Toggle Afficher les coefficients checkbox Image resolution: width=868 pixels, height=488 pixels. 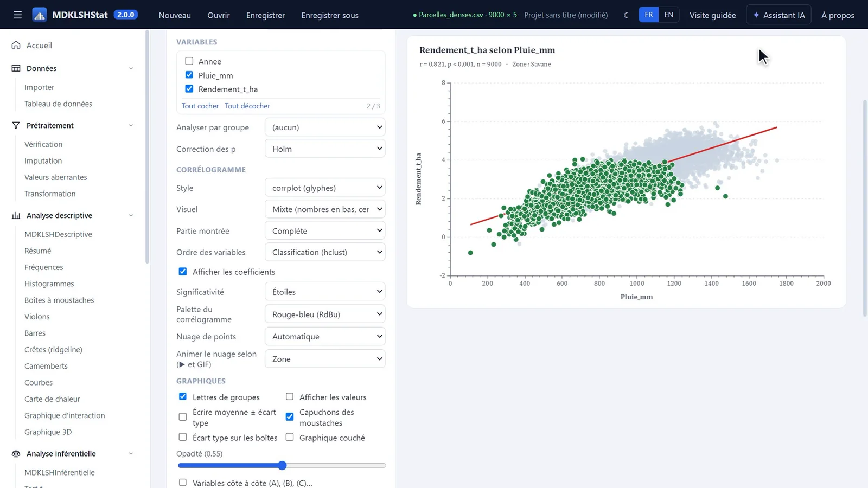click(x=183, y=272)
